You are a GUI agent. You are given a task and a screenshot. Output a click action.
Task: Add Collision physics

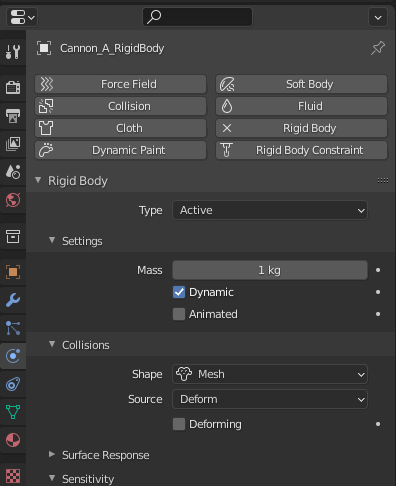[x=120, y=106]
